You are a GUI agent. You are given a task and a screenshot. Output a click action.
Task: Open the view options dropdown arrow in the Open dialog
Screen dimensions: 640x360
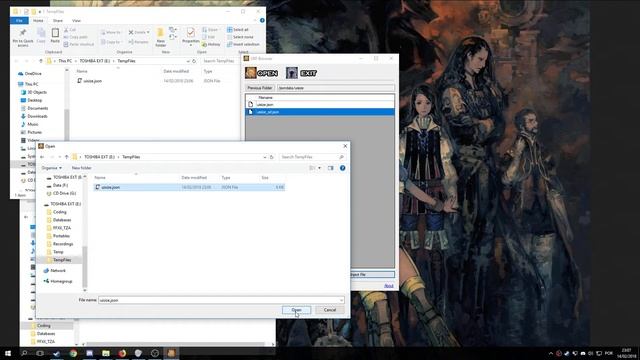click(x=320, y=168)
